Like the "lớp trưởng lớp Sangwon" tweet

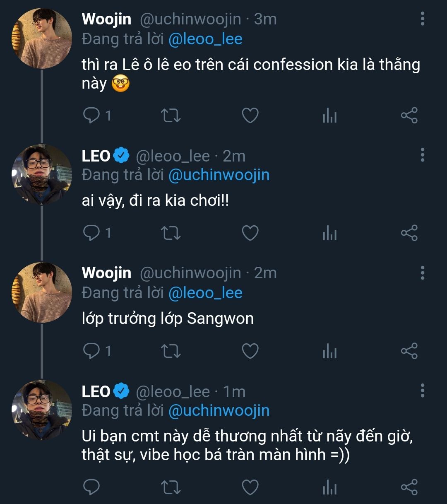click(250, 351)
